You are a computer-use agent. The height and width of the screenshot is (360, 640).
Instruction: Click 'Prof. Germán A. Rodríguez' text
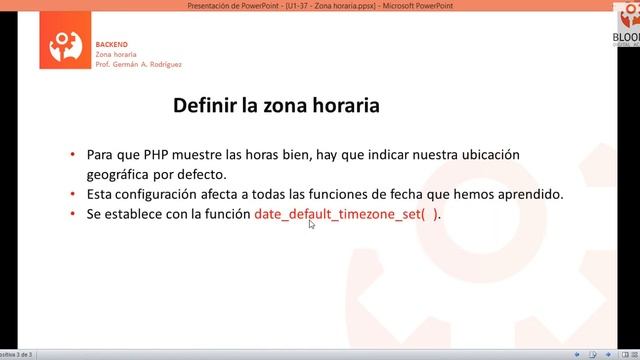[138, 64]
